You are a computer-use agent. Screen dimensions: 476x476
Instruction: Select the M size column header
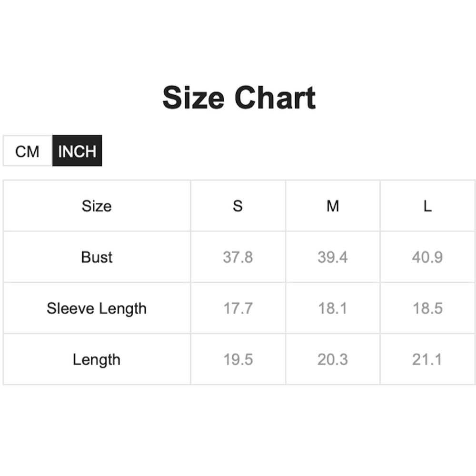(x=333, y=206)
